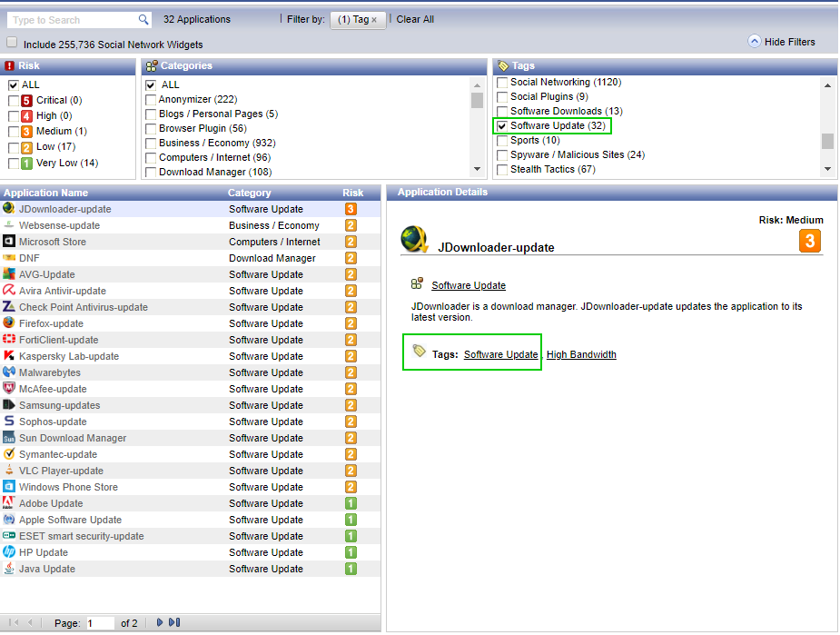Select the Websense-update application row
Screen dimensions: 840x635
[x=190, y=225]
